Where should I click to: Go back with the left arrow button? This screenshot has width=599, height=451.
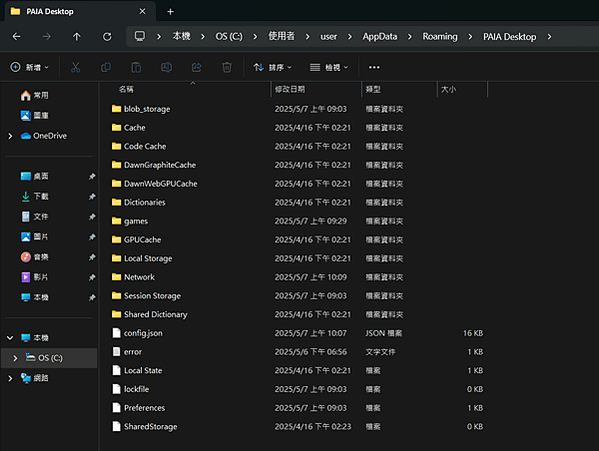(x=16, y=37)
